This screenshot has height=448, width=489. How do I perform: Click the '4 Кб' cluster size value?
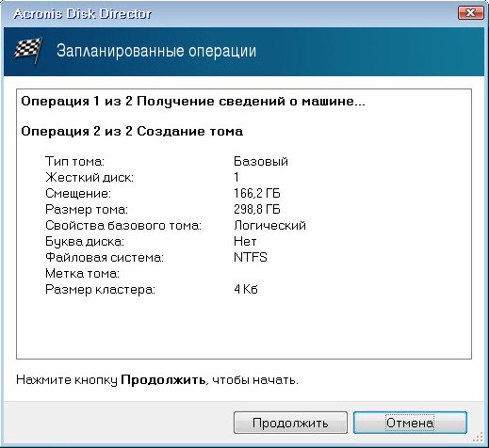tap(246, 289)
